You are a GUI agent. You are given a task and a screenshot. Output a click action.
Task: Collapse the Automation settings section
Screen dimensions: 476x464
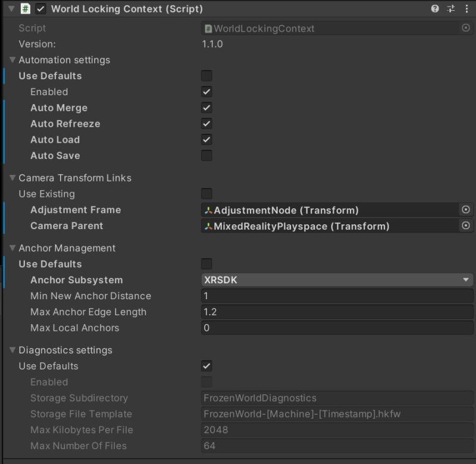13,60
